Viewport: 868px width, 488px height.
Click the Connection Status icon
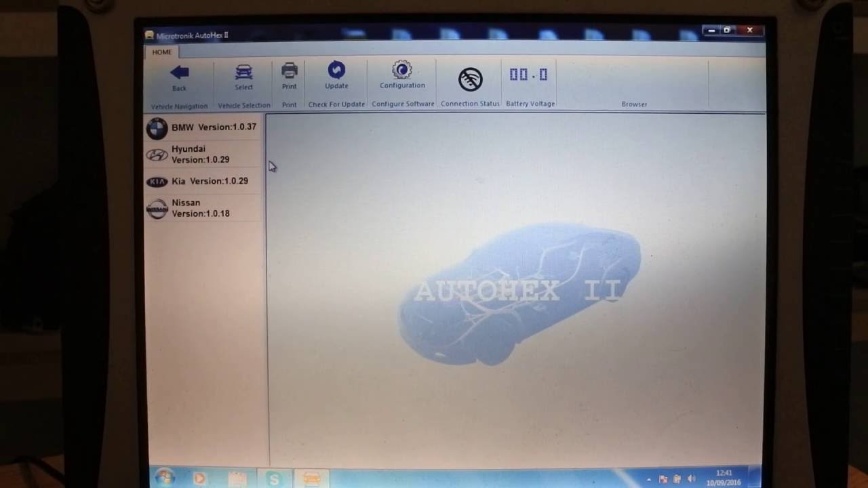(470, 79)
